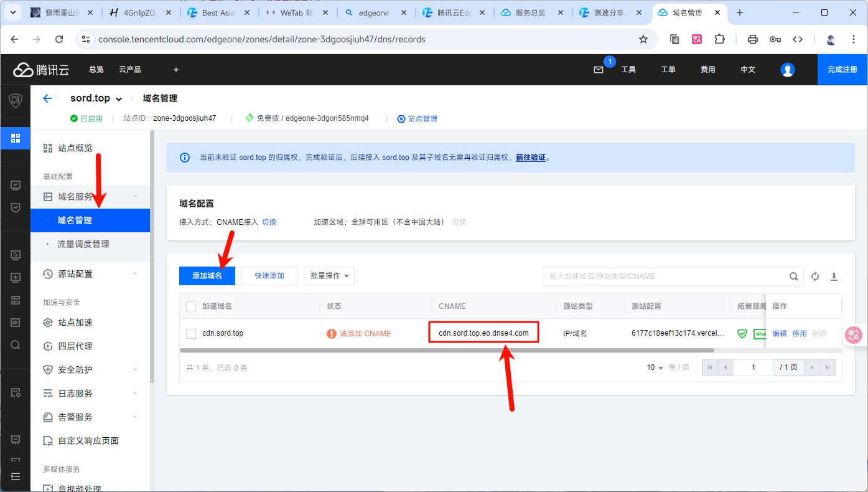This screenshot has height=492, width=868.
Task: Click the search magnifier in domain search box
Action: click(794, 277)
